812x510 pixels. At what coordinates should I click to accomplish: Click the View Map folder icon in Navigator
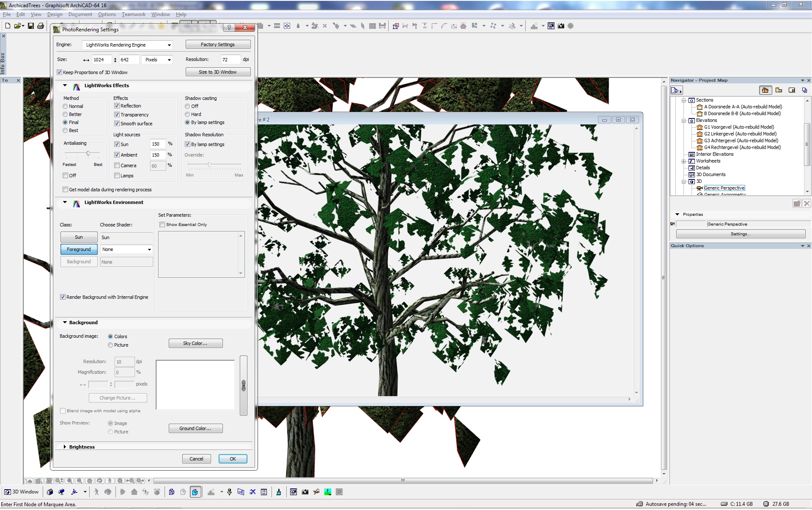pos(779,90)
